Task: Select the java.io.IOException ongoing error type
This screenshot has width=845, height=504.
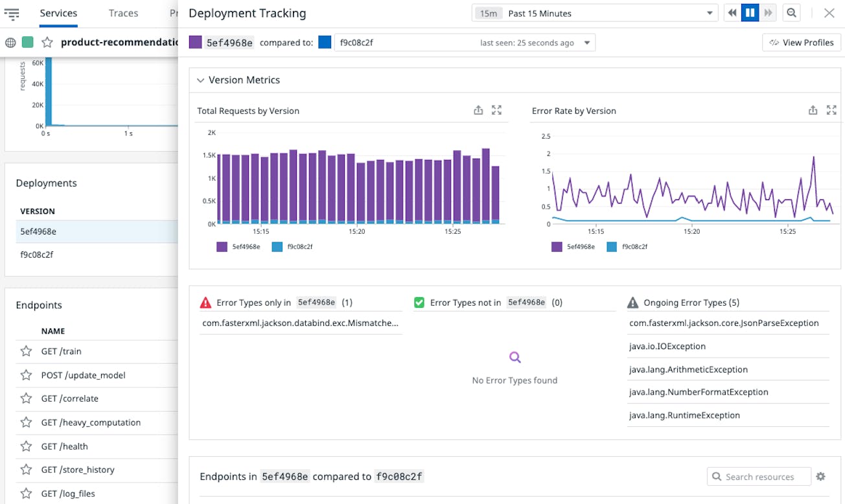Action: tap(667, 346)
